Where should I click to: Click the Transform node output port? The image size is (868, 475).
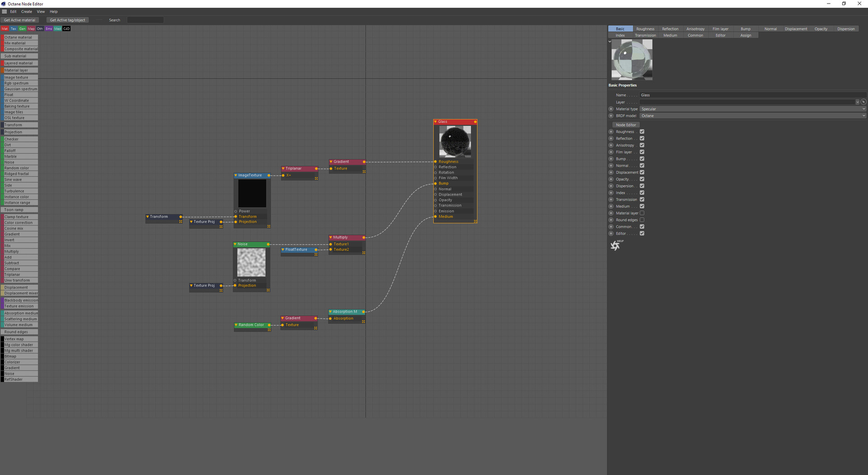[181, 217]
